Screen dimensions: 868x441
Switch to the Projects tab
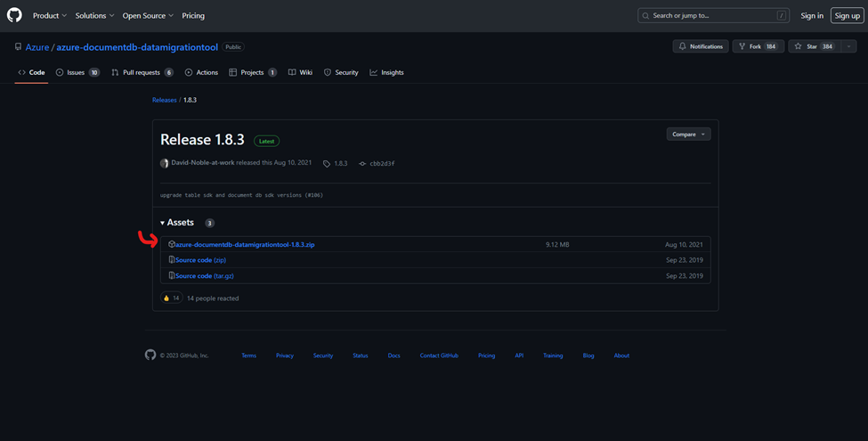pos(253,72)
